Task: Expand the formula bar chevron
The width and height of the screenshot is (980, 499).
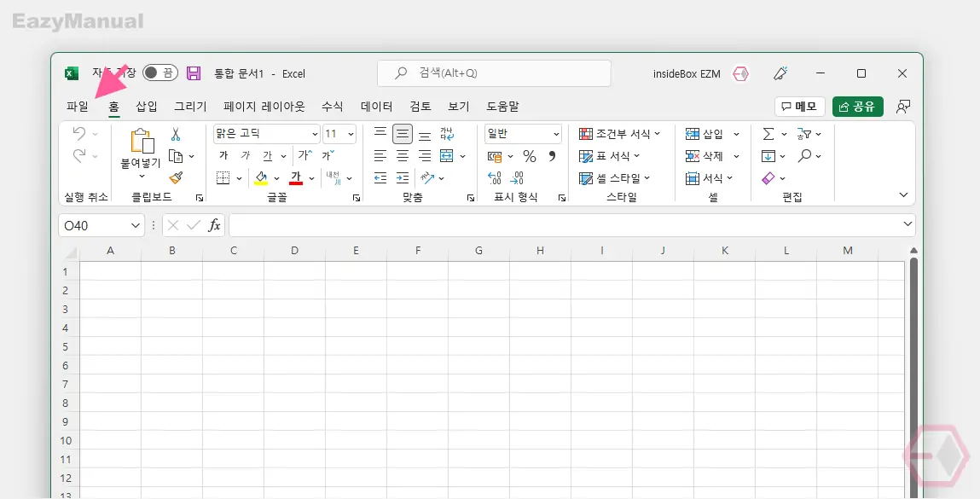Action: pyautogui.click(x=908, y=223)
